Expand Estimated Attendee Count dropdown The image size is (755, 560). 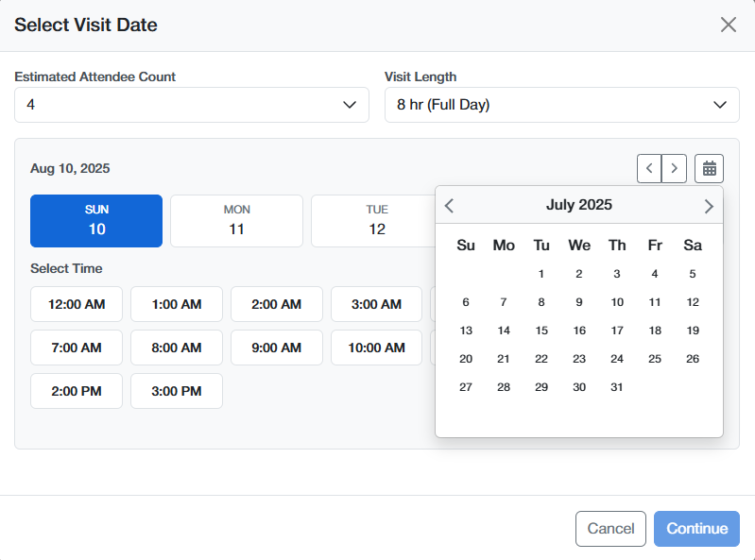click(x=192, y=105)
